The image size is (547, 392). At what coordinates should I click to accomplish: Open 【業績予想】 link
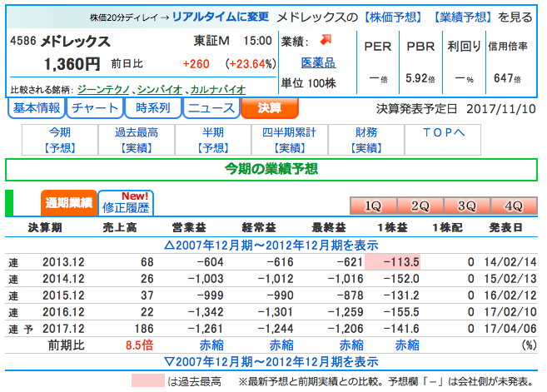tap(463, 17)
